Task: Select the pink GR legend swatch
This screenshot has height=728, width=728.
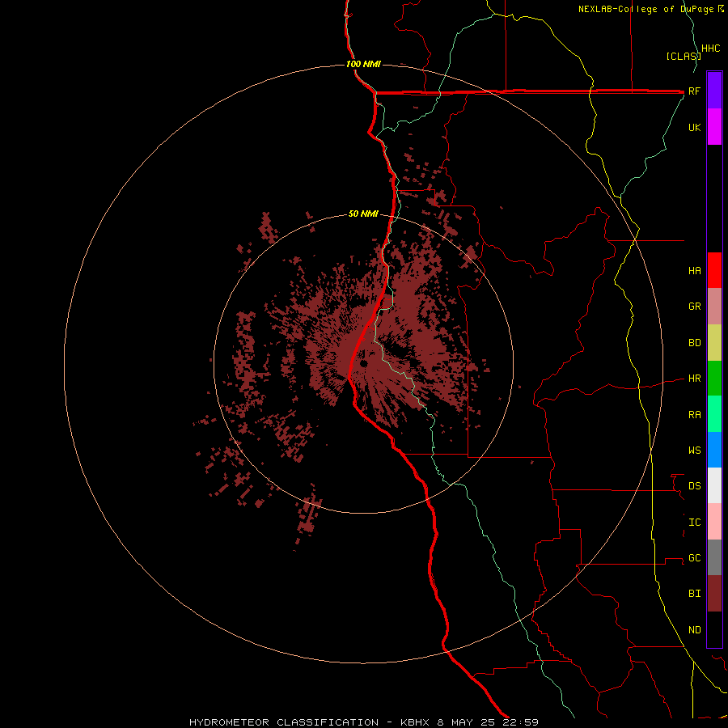Action: click(714, 307)
